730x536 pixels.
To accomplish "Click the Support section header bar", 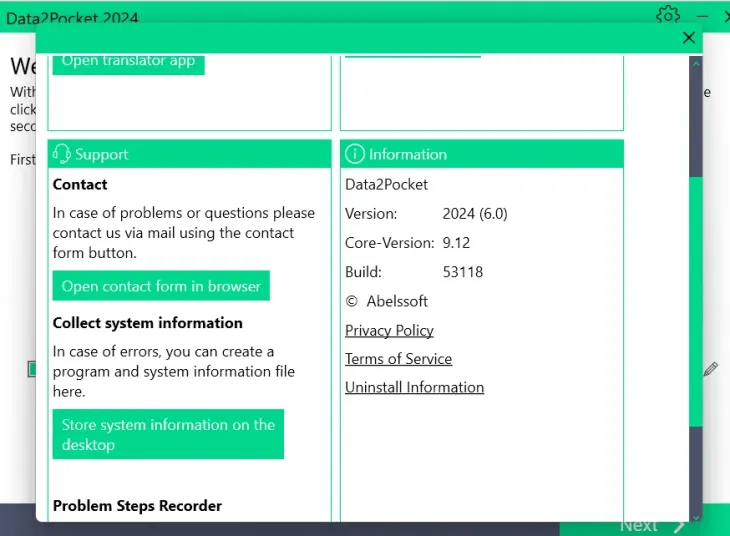I will pyautogui.click(x=189, y=154).
